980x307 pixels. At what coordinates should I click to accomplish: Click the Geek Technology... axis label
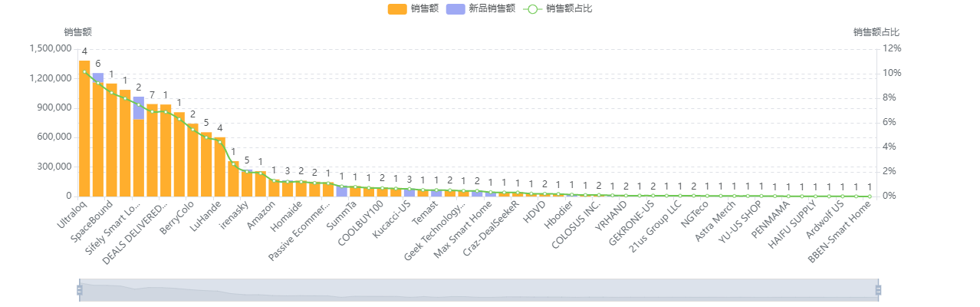[435, 230]
